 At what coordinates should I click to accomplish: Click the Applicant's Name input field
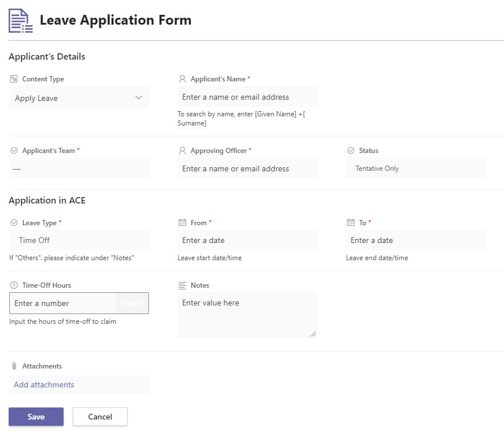pyautogui.click(x=247, y=96)
